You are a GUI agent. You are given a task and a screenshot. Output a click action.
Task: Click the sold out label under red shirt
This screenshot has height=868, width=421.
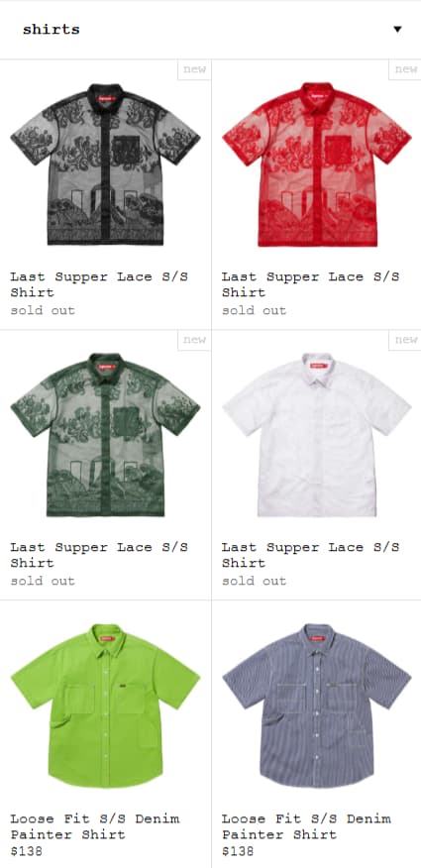[254, 310]
